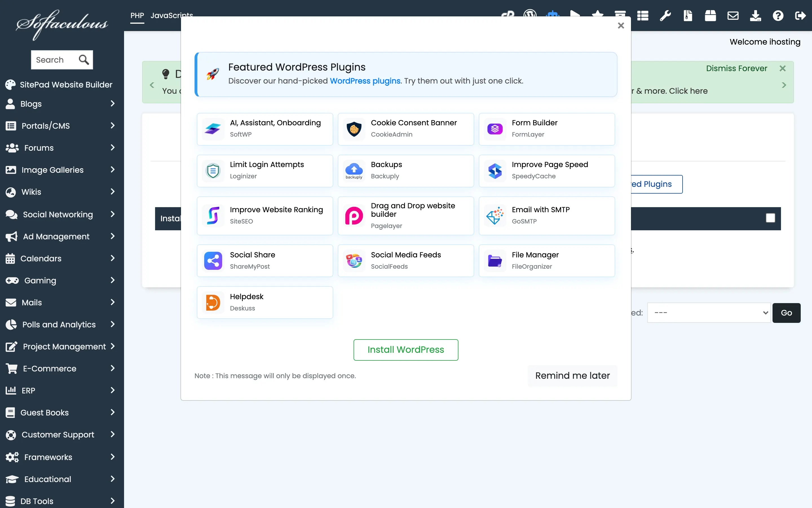
Task: Open the list view icon in top toolbar
Action: [x=643, y=16]
